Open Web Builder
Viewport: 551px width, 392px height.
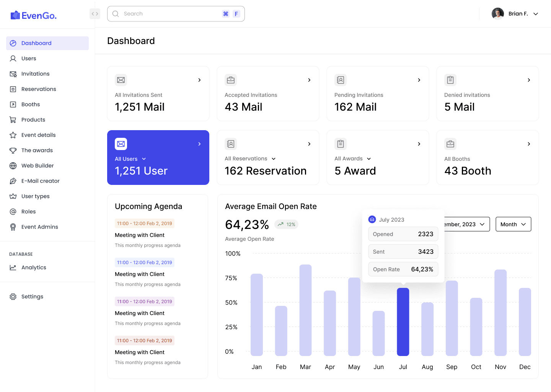click(47, 166)
